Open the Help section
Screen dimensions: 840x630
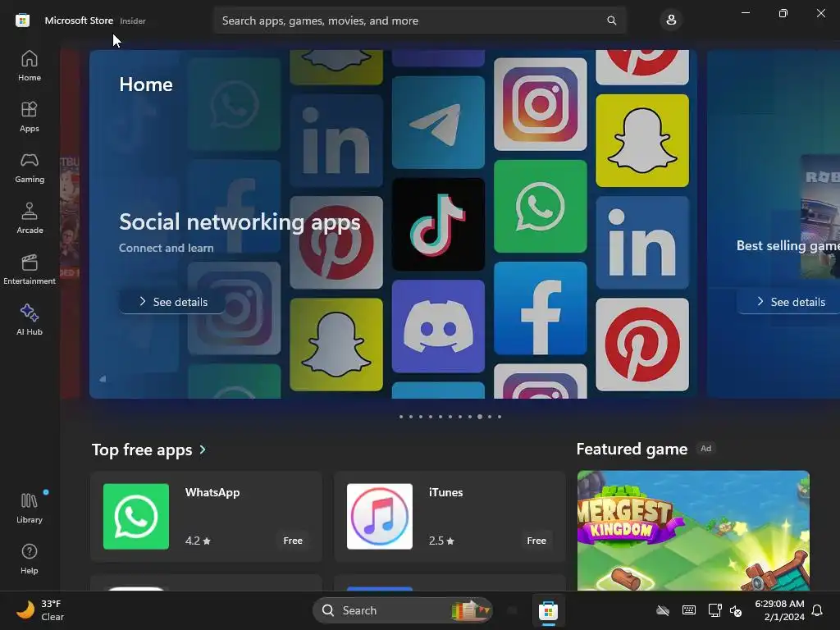[30, 559]
